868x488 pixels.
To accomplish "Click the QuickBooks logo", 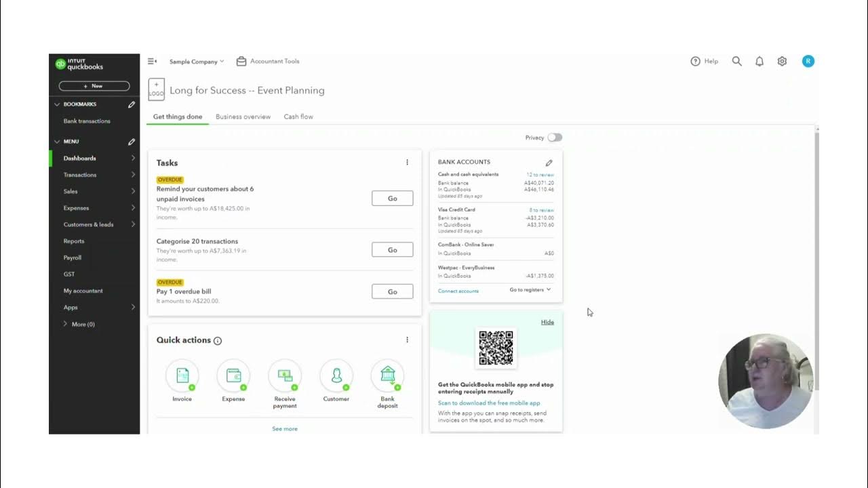I will point(79,64).
